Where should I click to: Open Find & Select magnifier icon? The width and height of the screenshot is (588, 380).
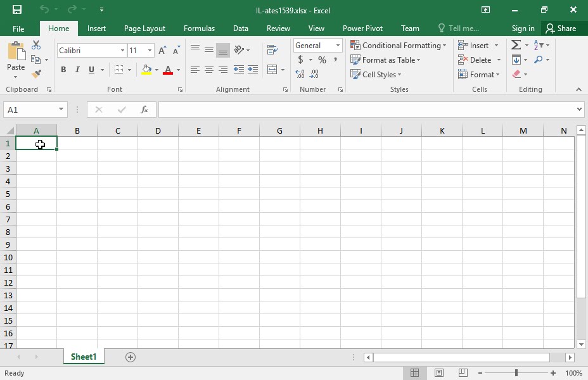(539, 60)
